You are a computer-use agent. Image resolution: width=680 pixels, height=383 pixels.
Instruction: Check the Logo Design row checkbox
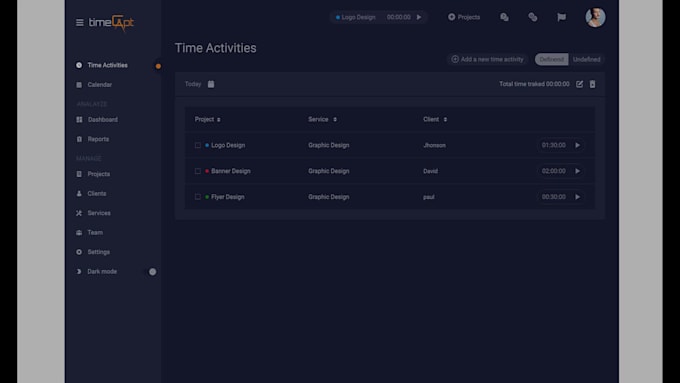(198, 145)
